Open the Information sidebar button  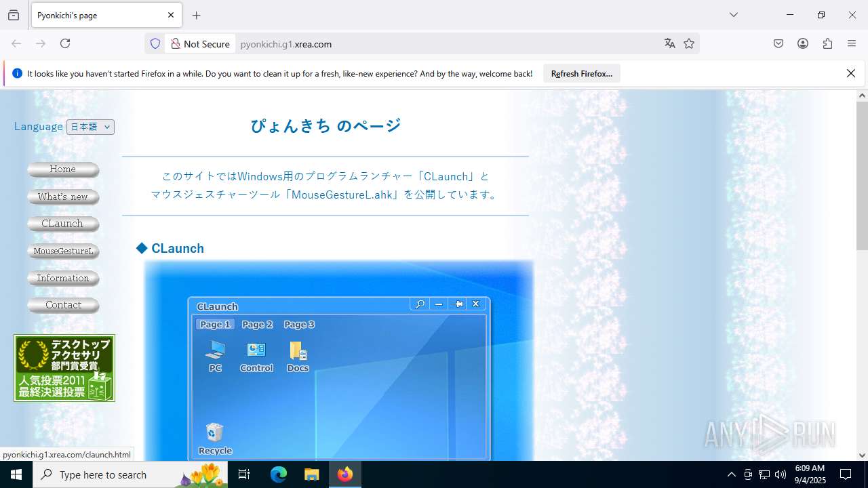tap(63, 279)
